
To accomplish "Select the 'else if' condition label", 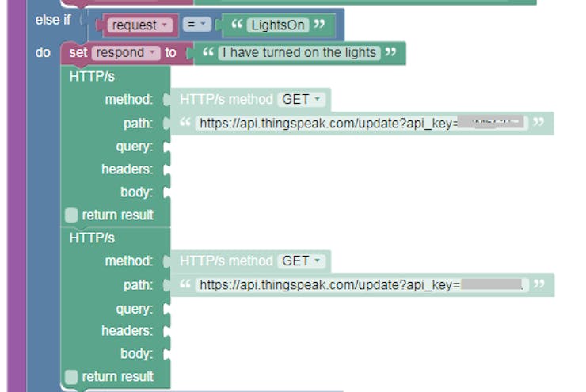I will pyautogui.click(x=53, y=20).
